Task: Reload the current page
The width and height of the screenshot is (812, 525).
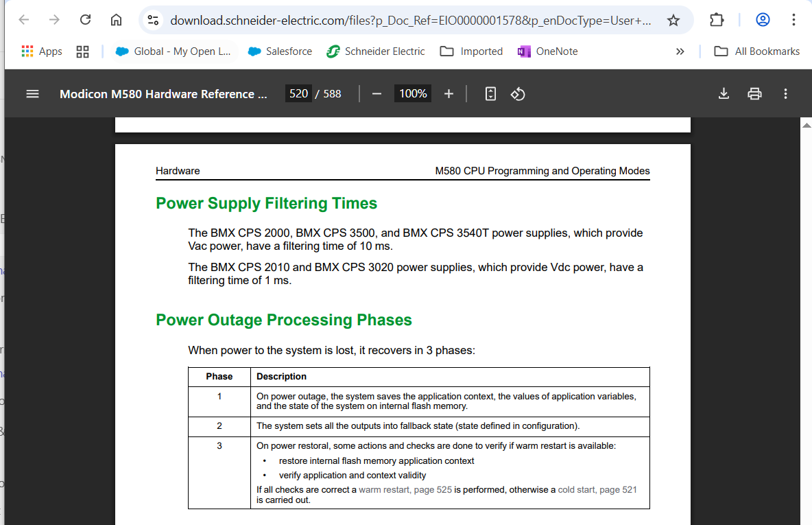Action: coord(86,20)
